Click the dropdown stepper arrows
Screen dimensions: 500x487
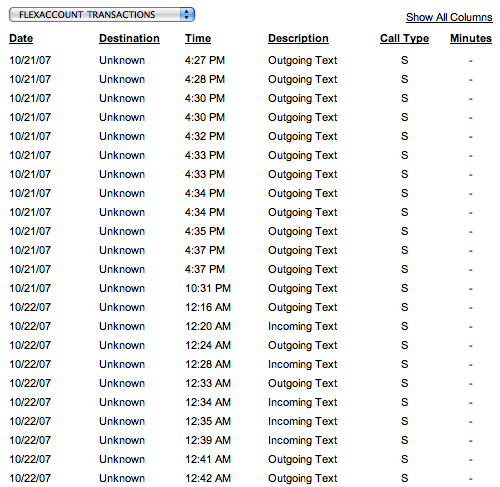tap(187, 15)
